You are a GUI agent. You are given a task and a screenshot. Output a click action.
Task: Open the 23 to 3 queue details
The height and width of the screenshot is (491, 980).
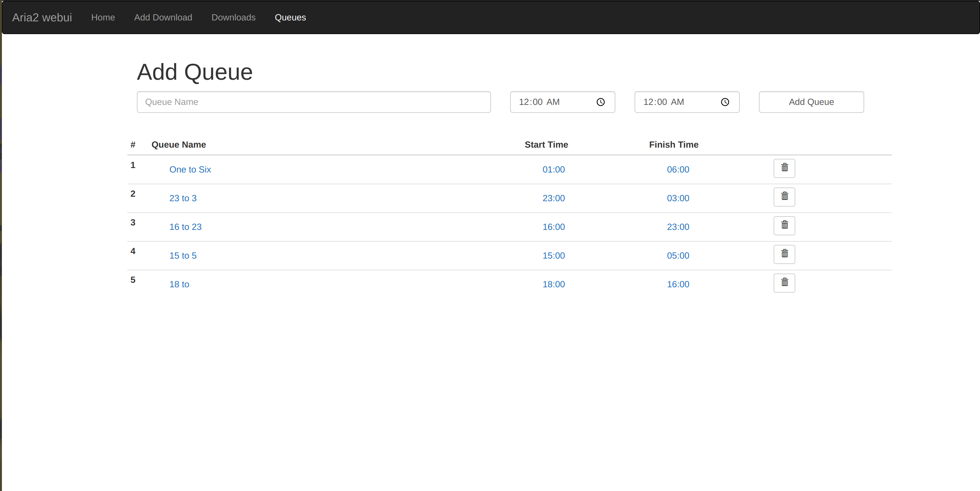[182, 198]
